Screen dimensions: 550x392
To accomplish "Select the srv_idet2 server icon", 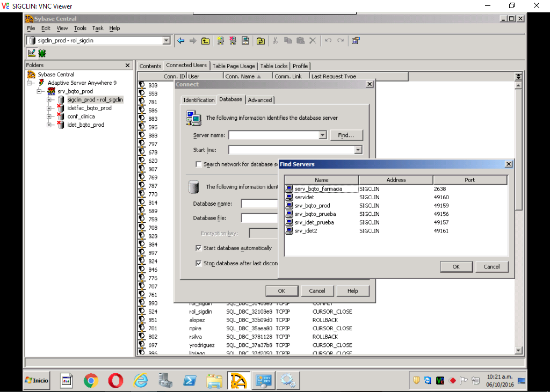I will click(289, 231).
